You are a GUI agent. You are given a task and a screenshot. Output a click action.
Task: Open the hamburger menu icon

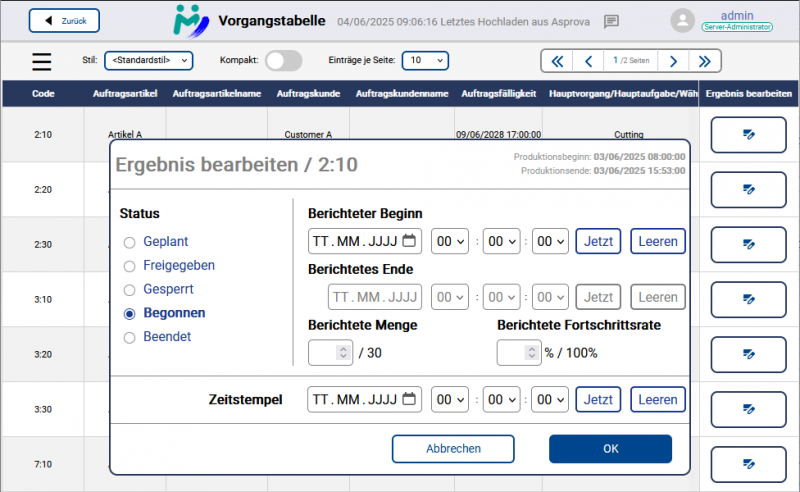pyautogui.click(x=41, y=61)
